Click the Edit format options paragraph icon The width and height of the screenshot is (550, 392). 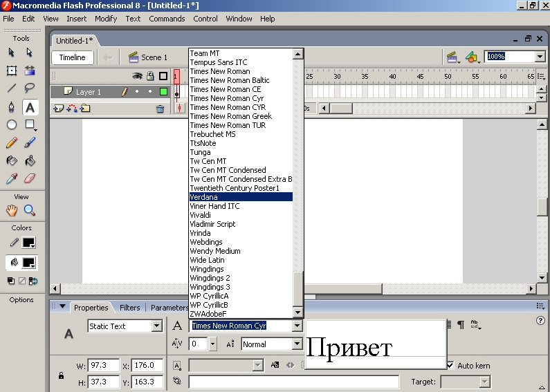point(461,325)
